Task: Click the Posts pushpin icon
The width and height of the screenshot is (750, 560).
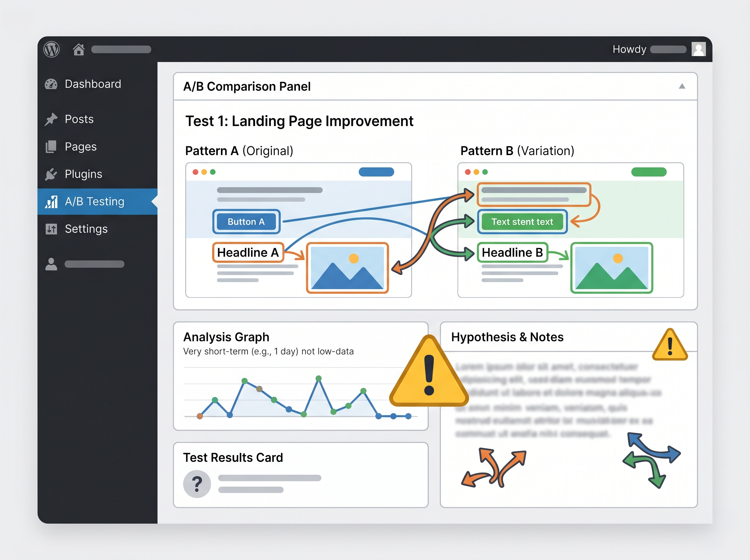Action: 51,119
